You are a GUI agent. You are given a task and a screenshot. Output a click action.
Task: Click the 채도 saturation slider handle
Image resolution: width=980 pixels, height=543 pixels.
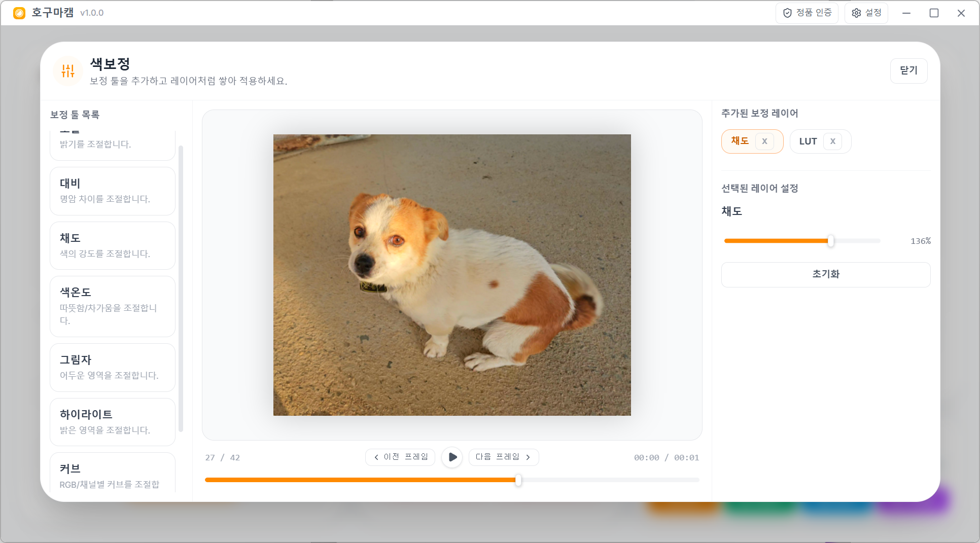[830, 241]
